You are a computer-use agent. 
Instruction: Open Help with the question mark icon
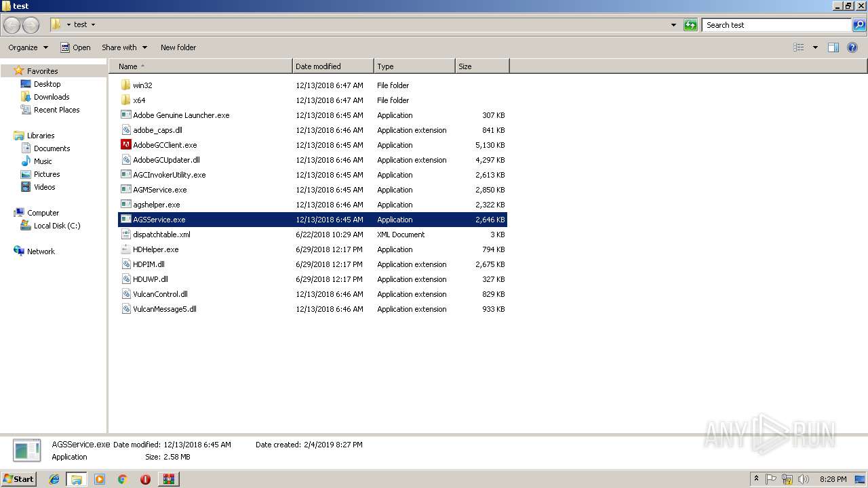[852, 47]
